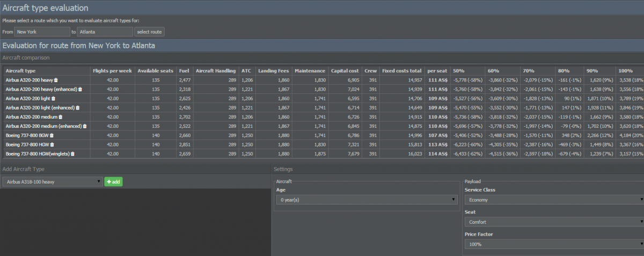Delete Airbus A320-200 medium (enhanced) row

85,126
